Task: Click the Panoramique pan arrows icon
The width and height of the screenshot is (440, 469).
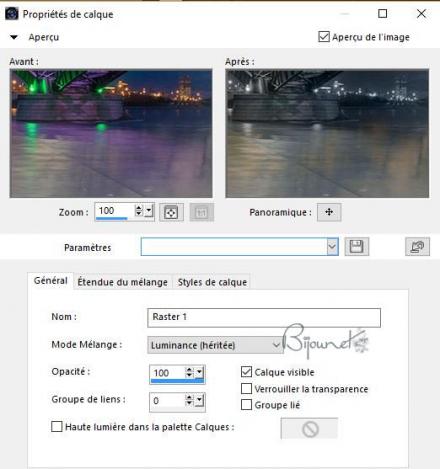Action: (x=329, y=212)
